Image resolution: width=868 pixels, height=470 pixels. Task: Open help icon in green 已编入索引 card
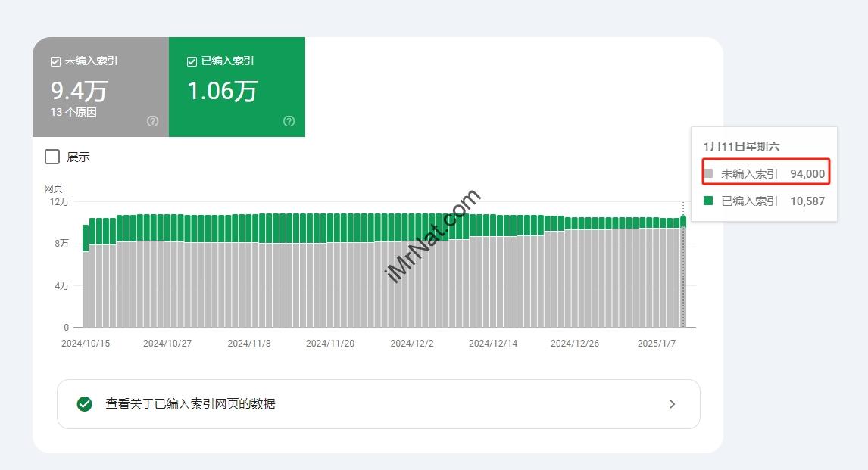click(289, 121)
